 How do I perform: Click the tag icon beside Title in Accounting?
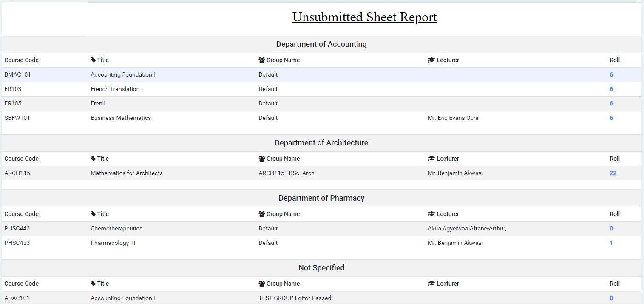click(x=93, y=60)
